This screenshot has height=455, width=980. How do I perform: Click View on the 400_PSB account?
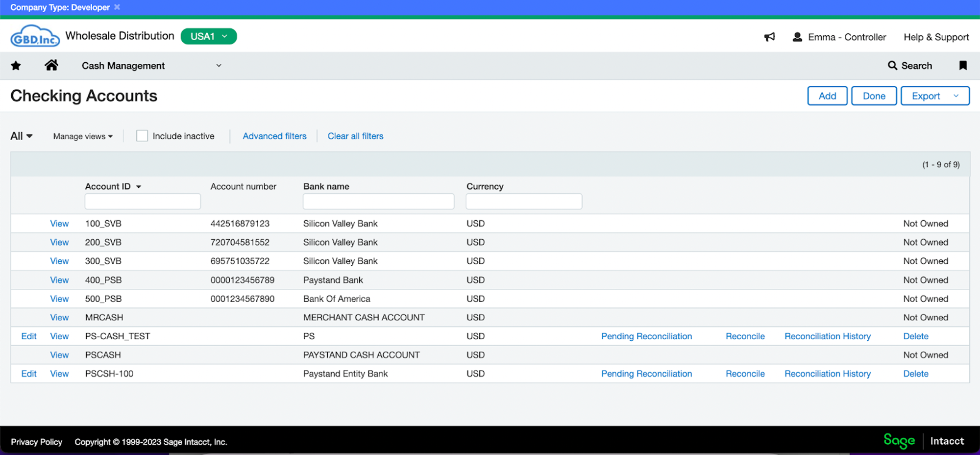[x=59, y=280]
